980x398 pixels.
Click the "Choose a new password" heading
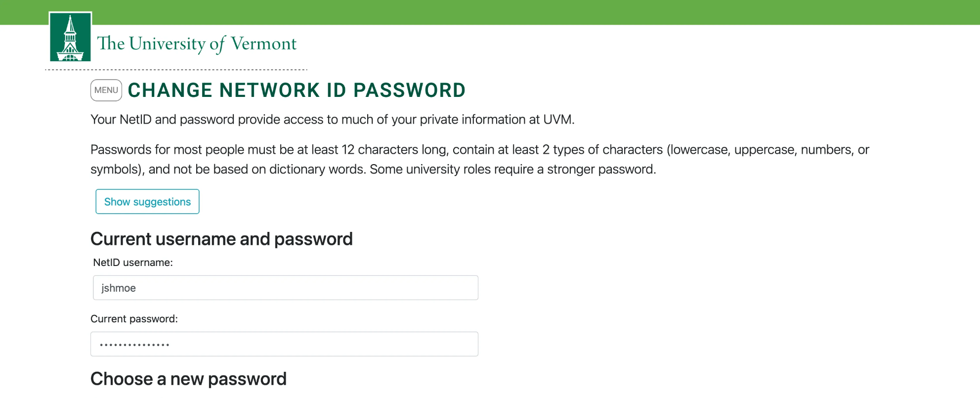point(188,379)
